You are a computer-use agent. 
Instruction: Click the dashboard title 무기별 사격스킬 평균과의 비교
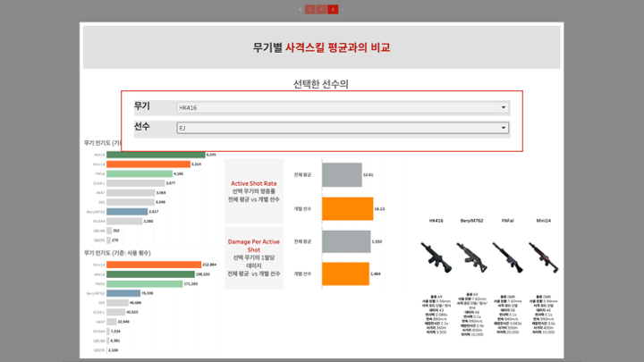point(322,47)
